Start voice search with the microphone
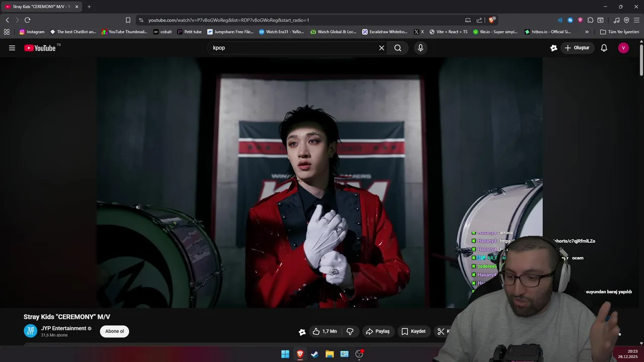 click(x=421, y=48)
